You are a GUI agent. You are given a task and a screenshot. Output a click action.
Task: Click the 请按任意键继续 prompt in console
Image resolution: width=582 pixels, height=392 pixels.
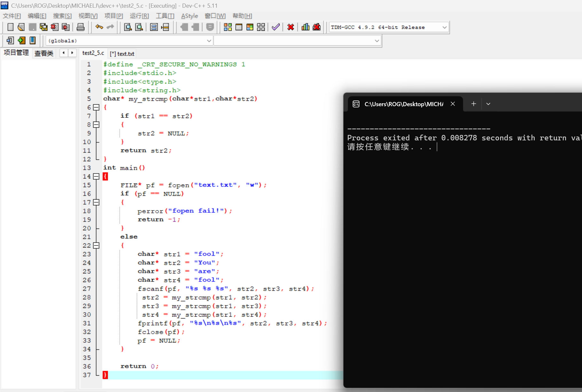[378, 147]
